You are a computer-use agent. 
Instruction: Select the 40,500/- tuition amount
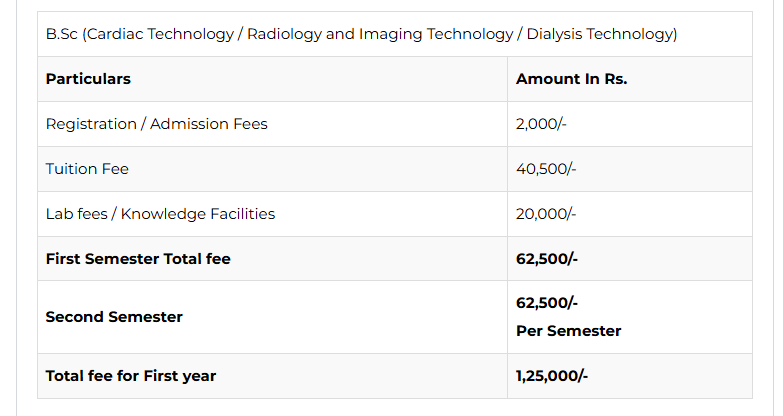tap(545, 169)
